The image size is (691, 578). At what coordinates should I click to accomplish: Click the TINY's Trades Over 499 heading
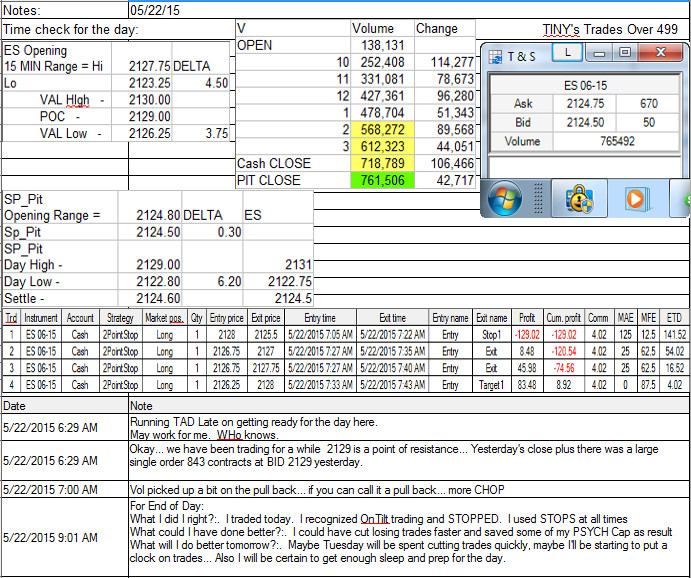pyautogui.click(x=610, y=29)
